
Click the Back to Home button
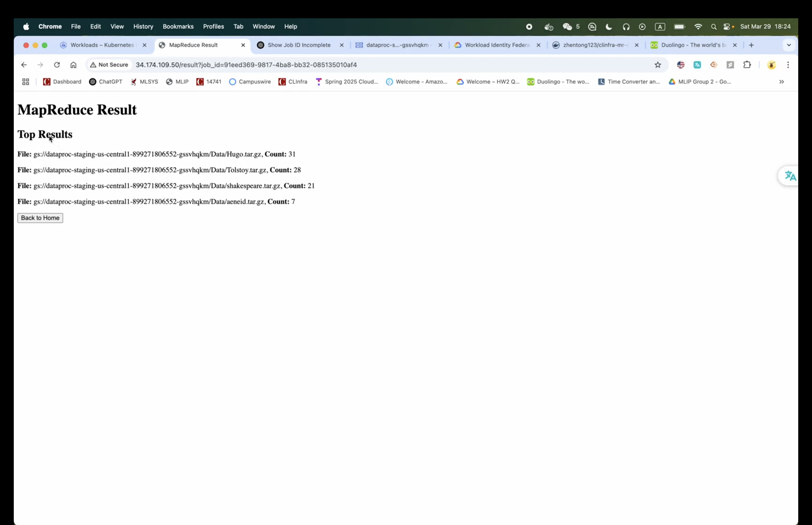coord(40,218)
